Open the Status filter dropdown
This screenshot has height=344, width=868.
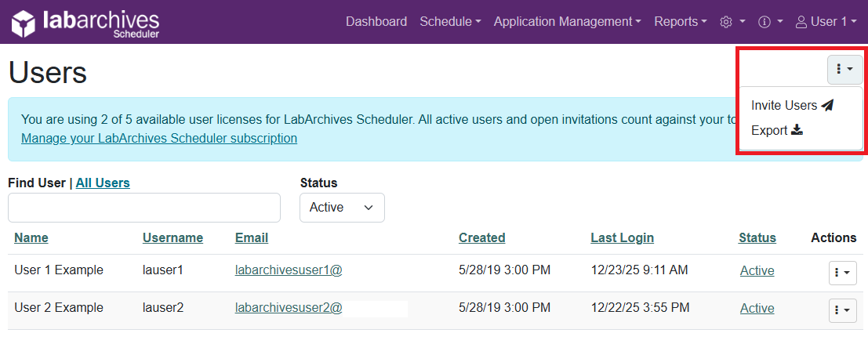[x=342, y=208]
